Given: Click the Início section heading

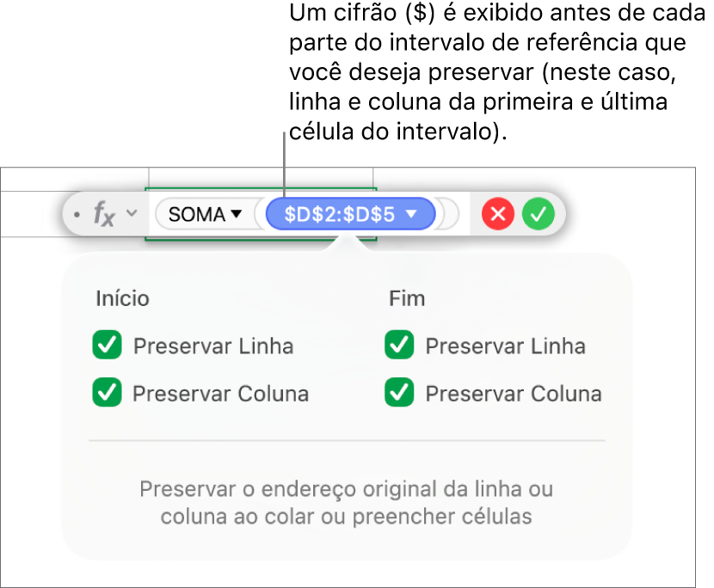Looking at the screenshot, I should (122, 298).
